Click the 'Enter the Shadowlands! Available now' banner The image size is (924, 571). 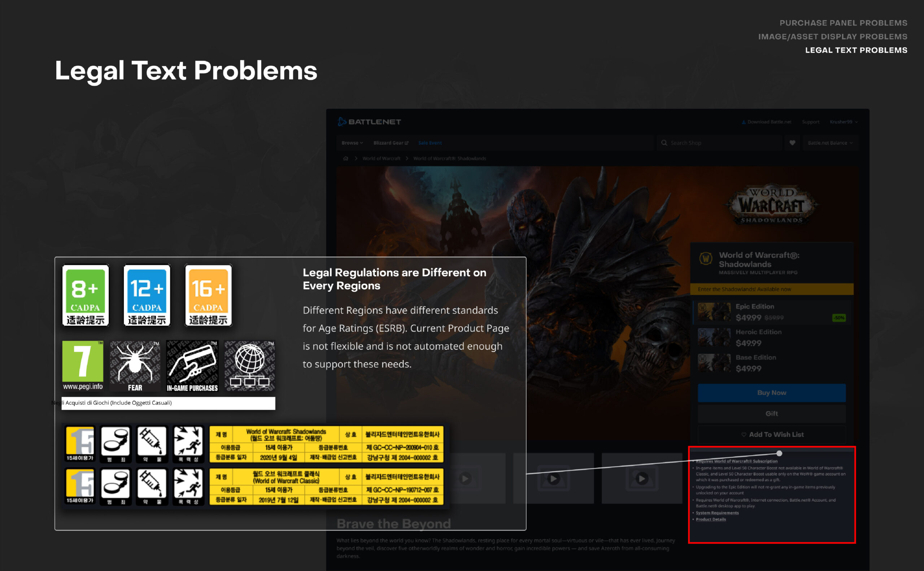click(x=771, y=289)
